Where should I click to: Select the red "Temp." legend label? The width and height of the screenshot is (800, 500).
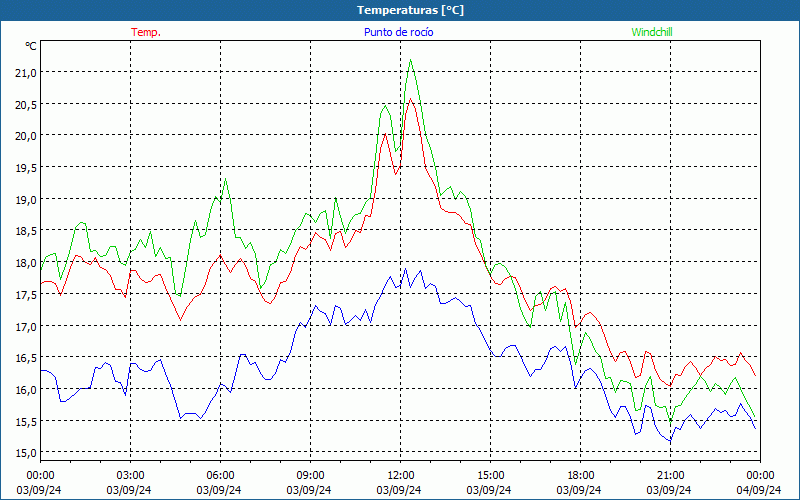click(x=146, y=32)
